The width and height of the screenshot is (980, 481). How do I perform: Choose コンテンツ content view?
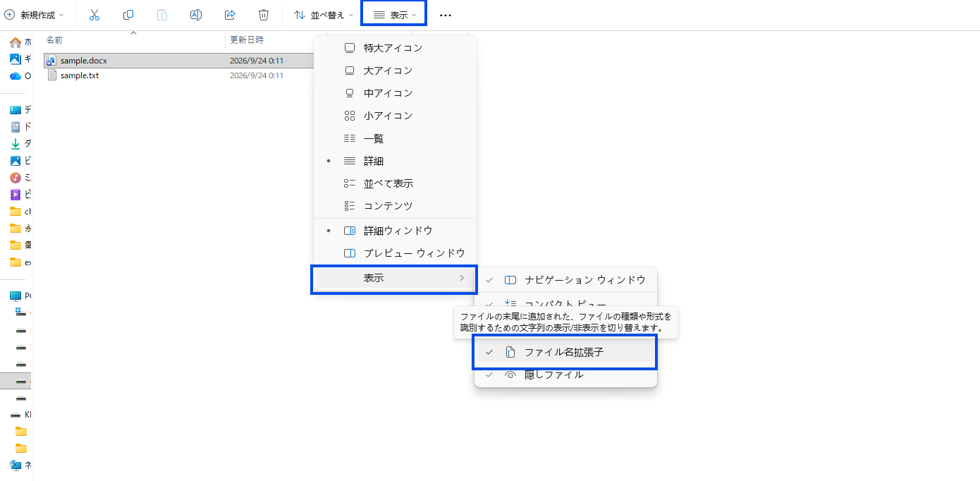[x=395, y=206]
